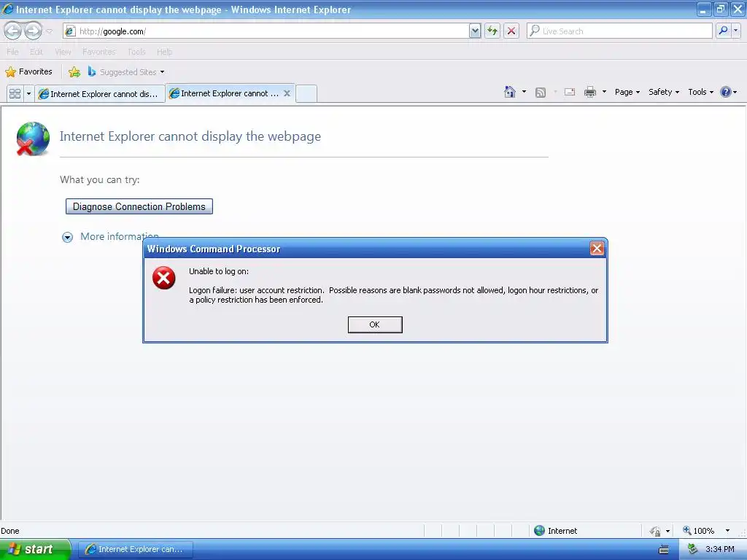Stop loading with the red X icon
The width and height of the screenshot is (747, 560).
[511, 31]
